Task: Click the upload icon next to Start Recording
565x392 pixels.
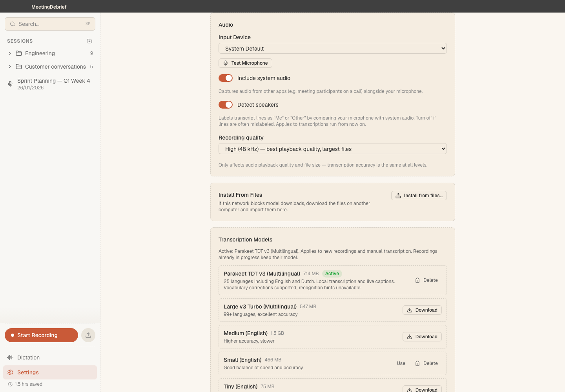Action: [88, 335]
